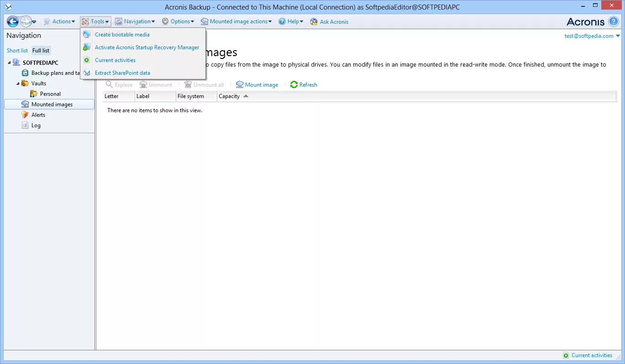Image resolution: width=625 pixels, height=364 pixels.
Task: Open the Mounted image actions menu
Action: (236, 21)
